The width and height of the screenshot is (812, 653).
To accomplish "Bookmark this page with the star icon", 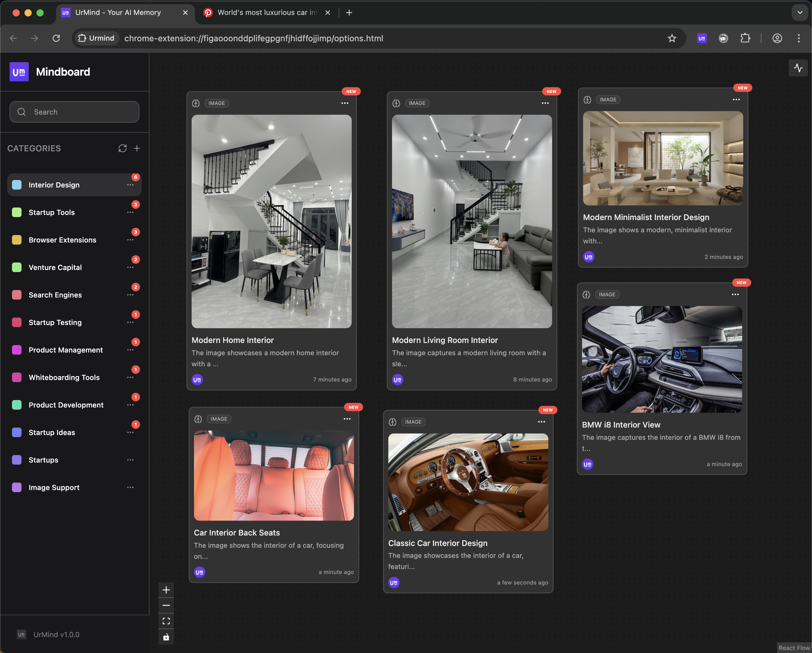I will [672, 38].
